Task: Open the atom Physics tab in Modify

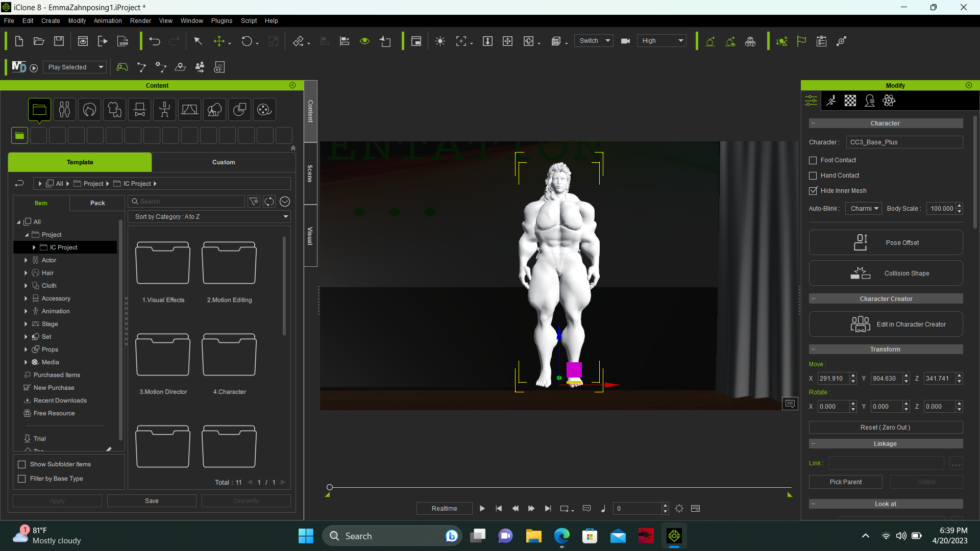Action: (x=889, y=101)
